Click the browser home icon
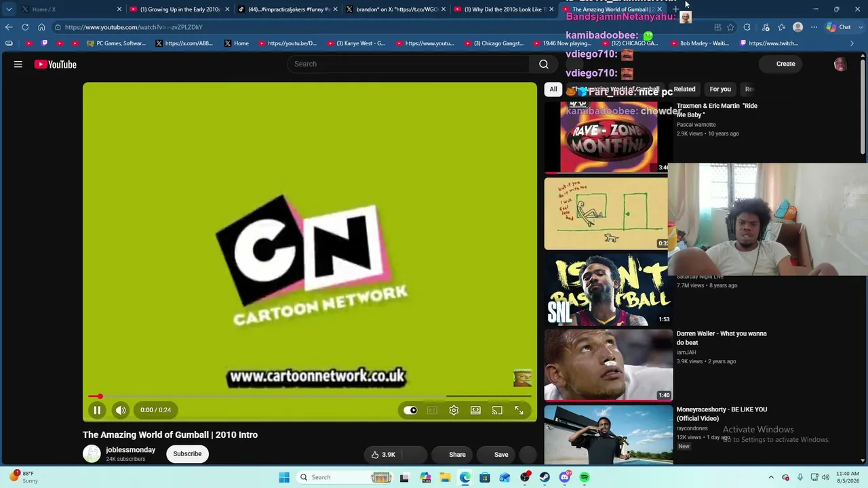Viewport: 868px width, 488px height. tap(41, 27)
